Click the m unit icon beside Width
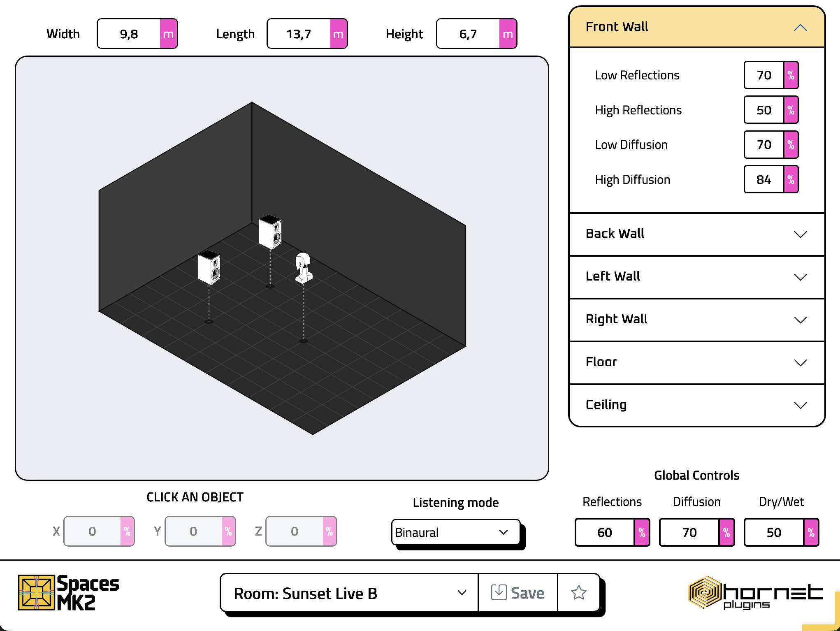 [x=169, y=34]
